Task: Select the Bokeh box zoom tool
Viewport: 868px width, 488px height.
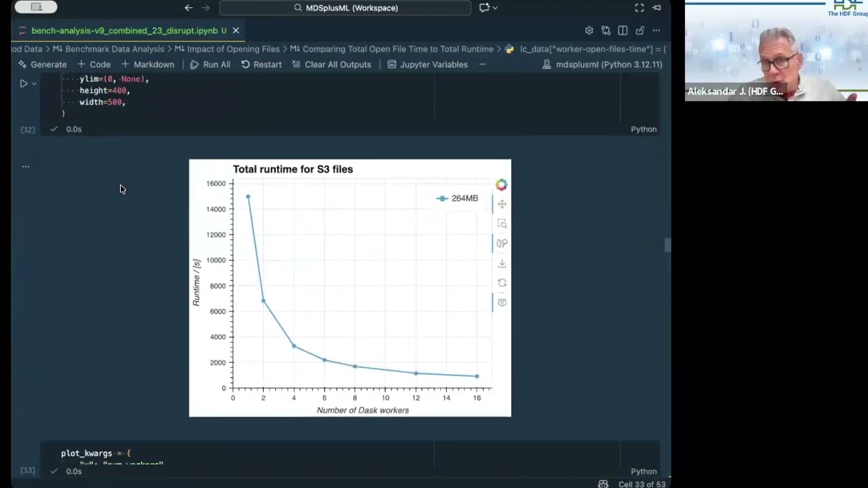Action: (x=502, y=224)
